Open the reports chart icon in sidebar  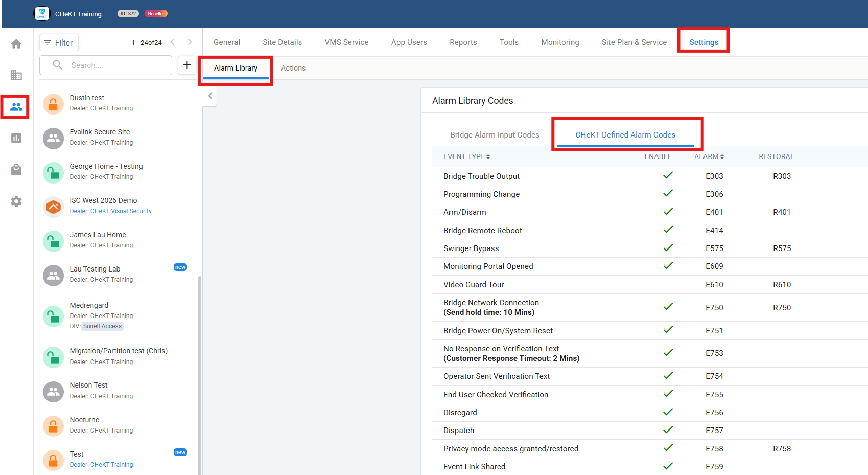16,138
